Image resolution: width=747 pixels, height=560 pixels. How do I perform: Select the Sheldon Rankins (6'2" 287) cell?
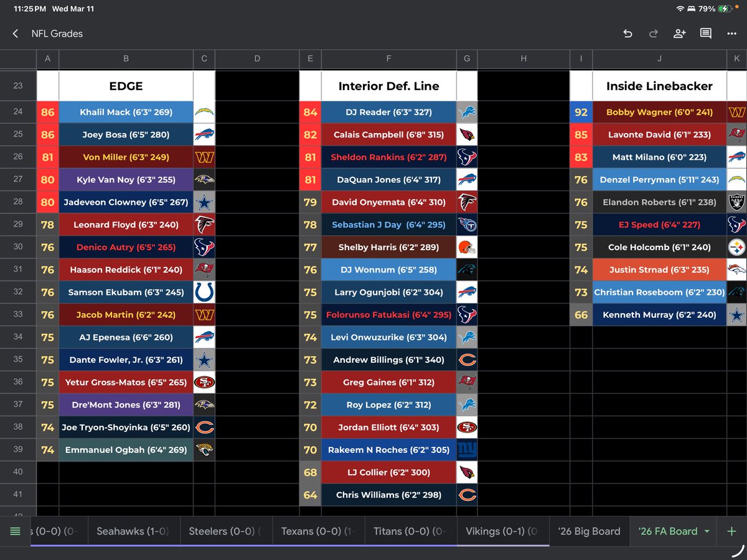[389, 157]
